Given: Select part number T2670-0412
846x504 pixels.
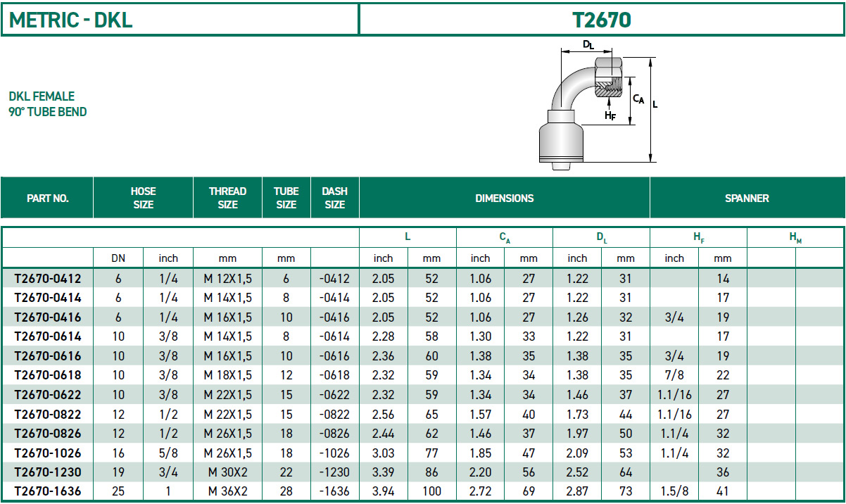Looking at the screenshot, I should click(47, 279).
